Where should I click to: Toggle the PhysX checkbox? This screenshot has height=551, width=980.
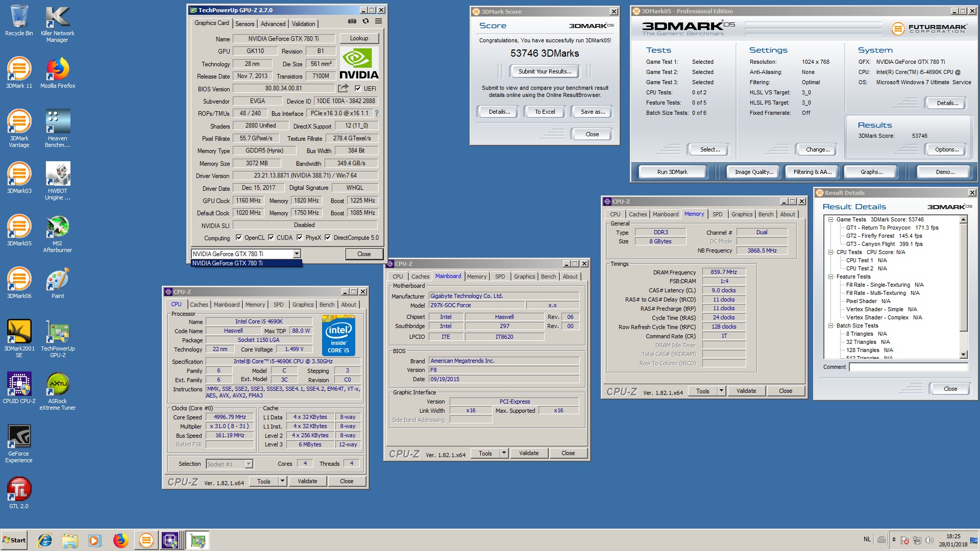coord(300,237)
